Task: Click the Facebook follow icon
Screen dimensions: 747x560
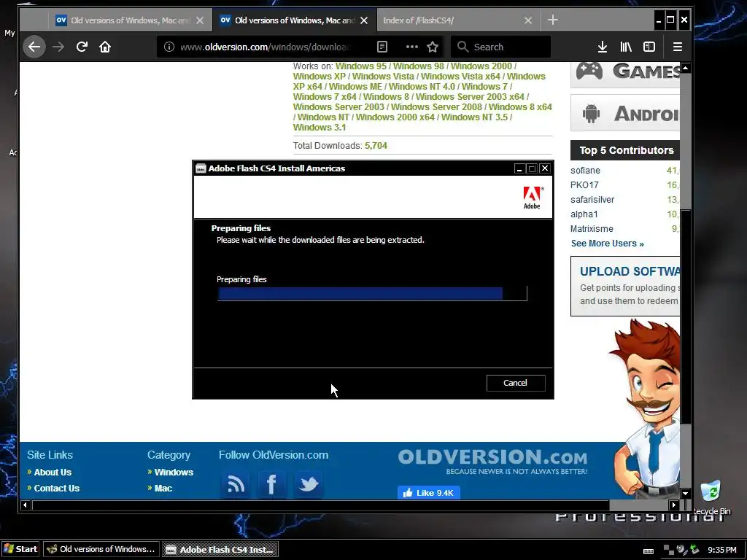Action: coord(271,484)
